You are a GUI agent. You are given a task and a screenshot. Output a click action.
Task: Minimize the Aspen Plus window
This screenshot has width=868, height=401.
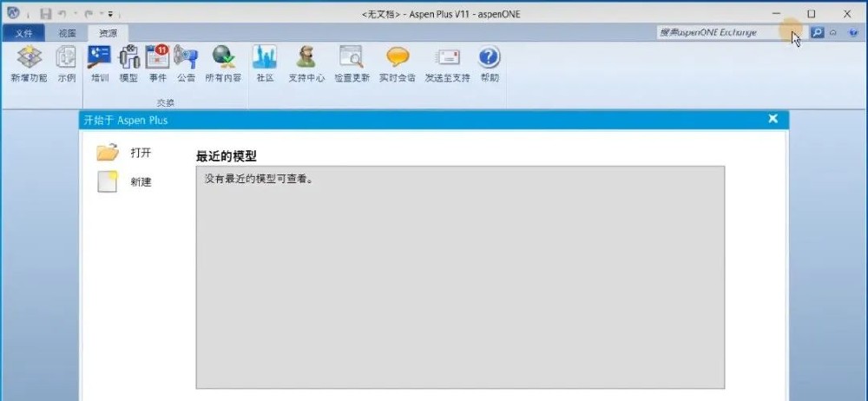pos(777,13)
